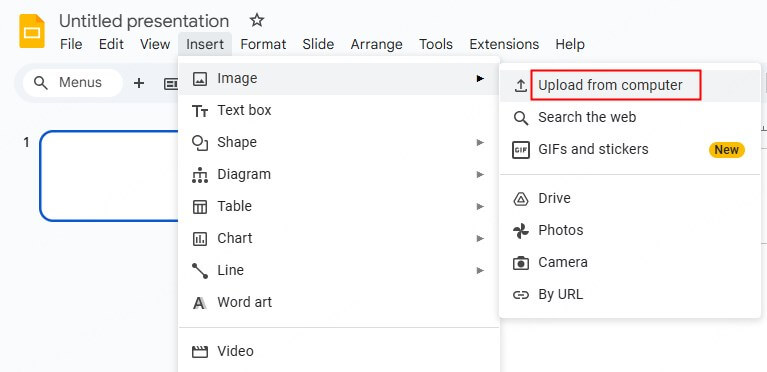767x372 pixels.
Task: Expand the Diagram submenu arrow
Action: 480,174
